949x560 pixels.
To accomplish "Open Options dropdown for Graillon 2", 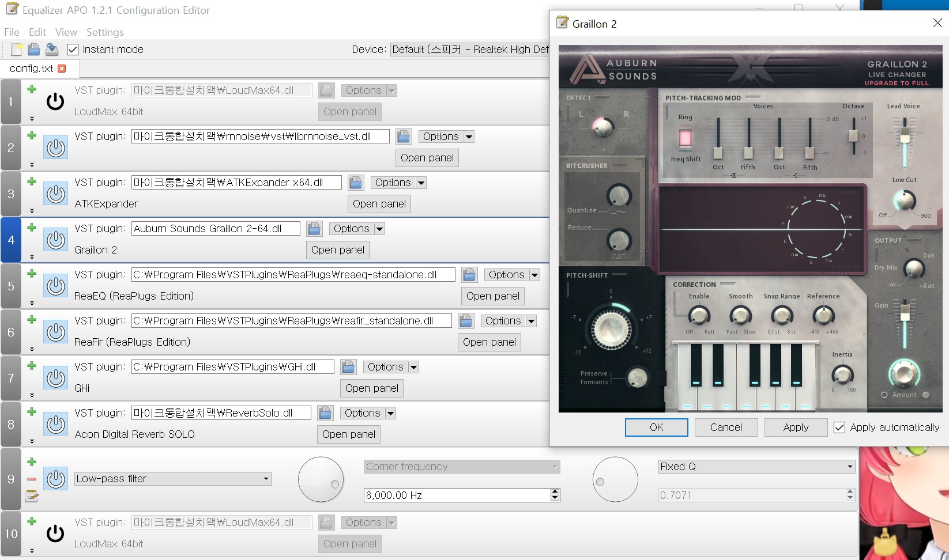I will click(x=357, y=229).
